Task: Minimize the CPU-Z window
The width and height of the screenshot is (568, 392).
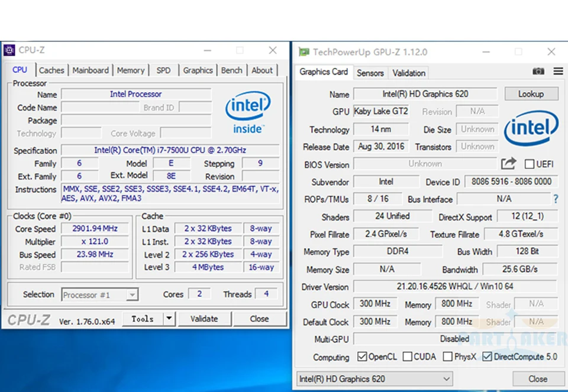Action: click(x=207, y=50)
